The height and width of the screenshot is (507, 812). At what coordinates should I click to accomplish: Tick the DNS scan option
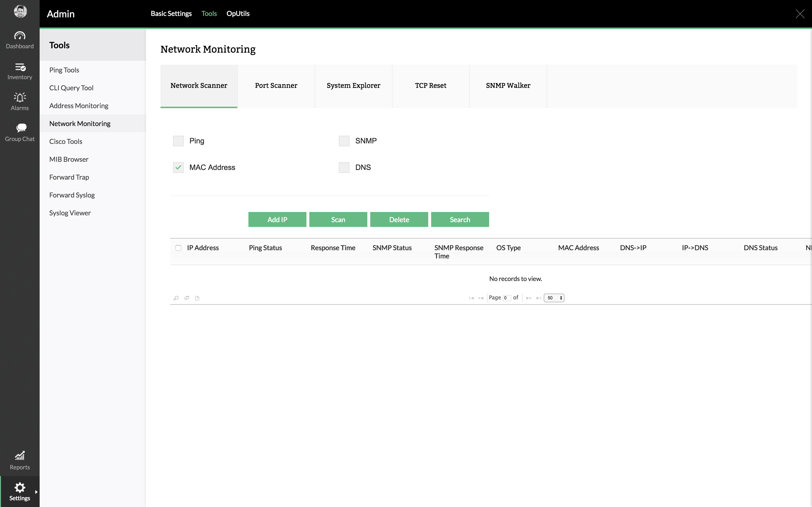click(344, 167)
